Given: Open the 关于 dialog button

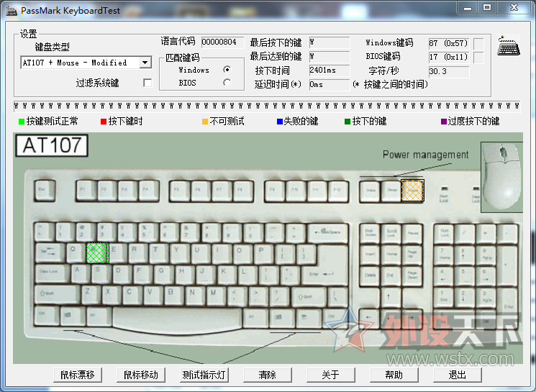Looking at the screenshot, I should [x=330, y=375].
